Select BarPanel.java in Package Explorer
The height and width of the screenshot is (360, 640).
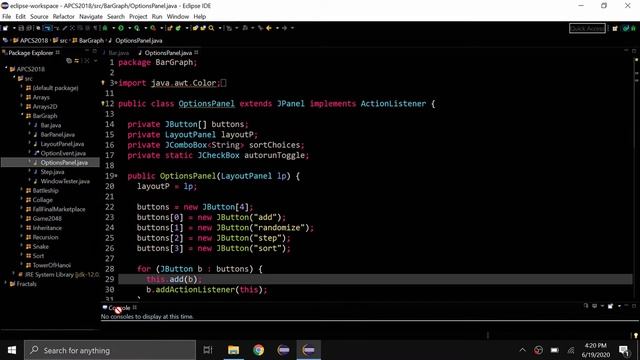[58, 134]
